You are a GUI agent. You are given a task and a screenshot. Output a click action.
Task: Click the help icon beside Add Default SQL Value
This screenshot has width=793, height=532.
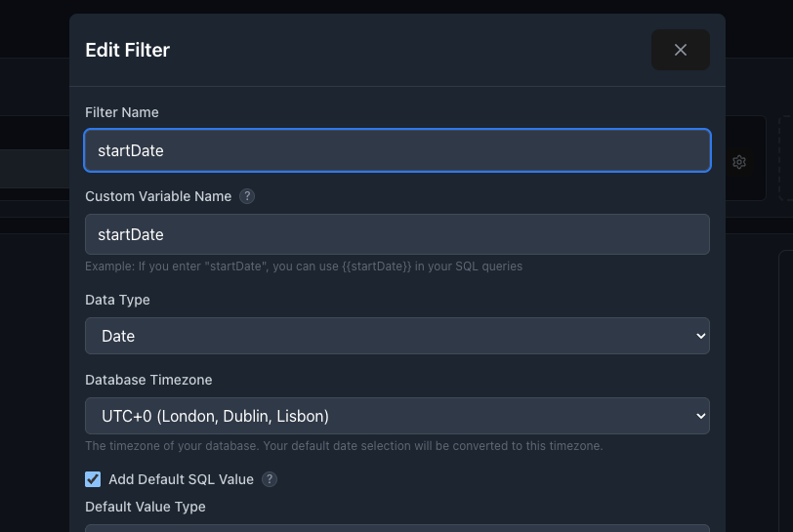pos(270,479)
